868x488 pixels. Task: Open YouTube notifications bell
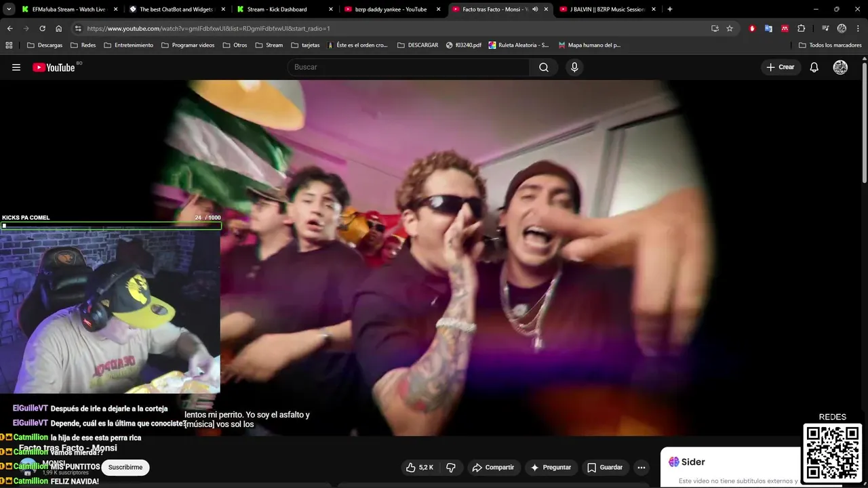[x=814, y=67]
